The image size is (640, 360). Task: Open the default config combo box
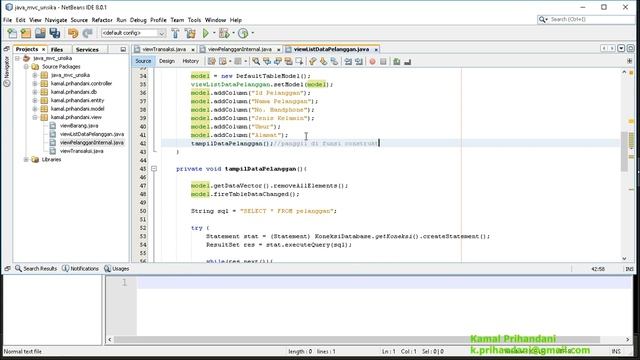[x=133, y=33]
